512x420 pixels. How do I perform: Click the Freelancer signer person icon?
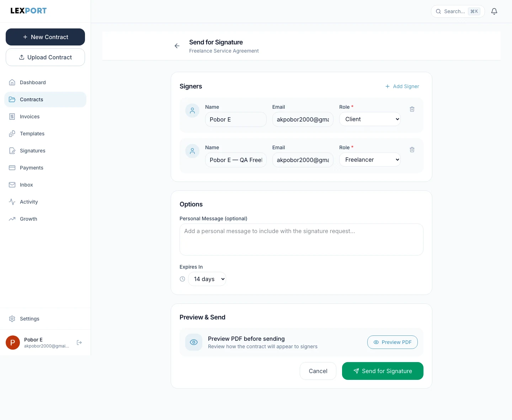[x=192, y=151]
